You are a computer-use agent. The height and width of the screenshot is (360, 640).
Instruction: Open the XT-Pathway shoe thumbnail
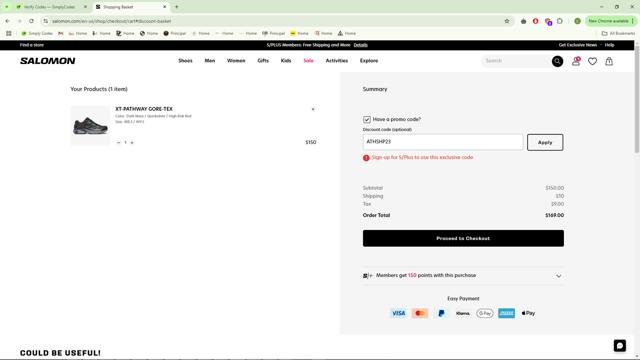click(90, 126)
